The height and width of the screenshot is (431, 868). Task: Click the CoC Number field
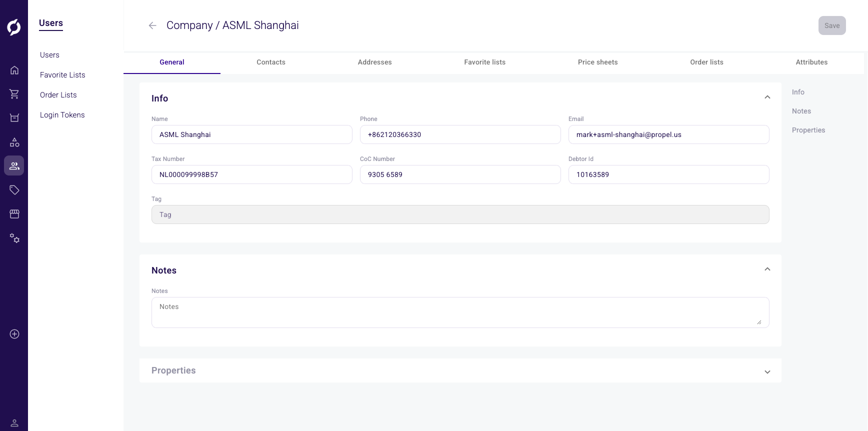(460, 174)
